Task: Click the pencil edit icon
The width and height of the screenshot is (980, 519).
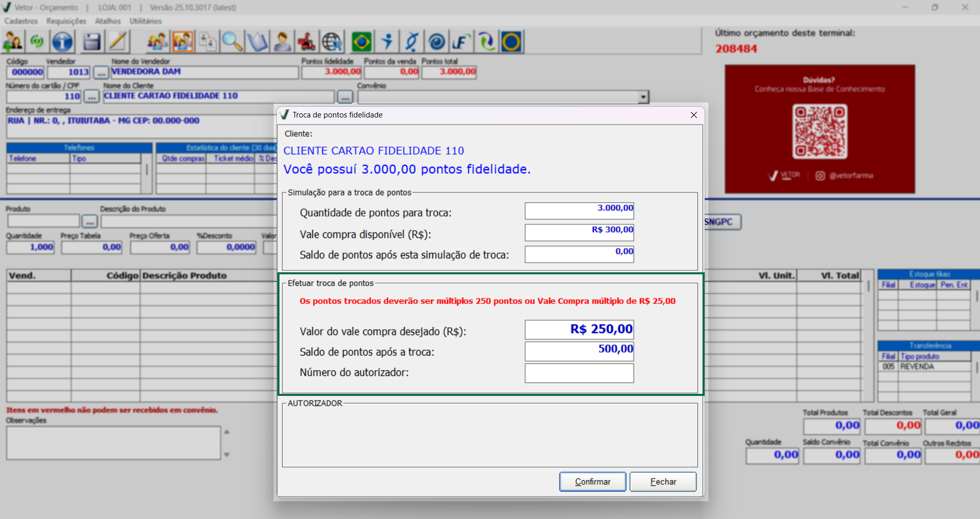Action: click(x=118, y=41)
